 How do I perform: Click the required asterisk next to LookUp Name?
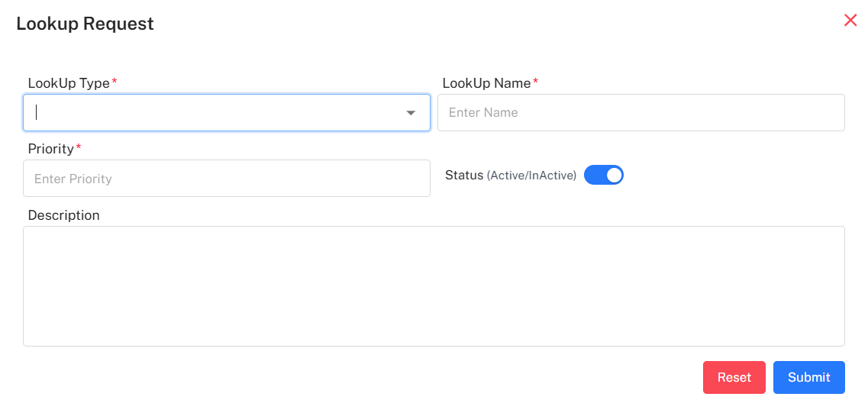tap(535, 82)
